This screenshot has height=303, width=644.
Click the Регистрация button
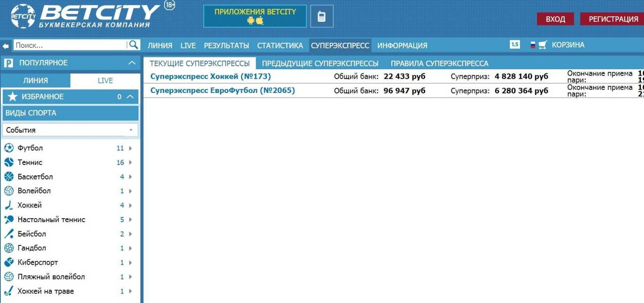[x=613, y=19]
